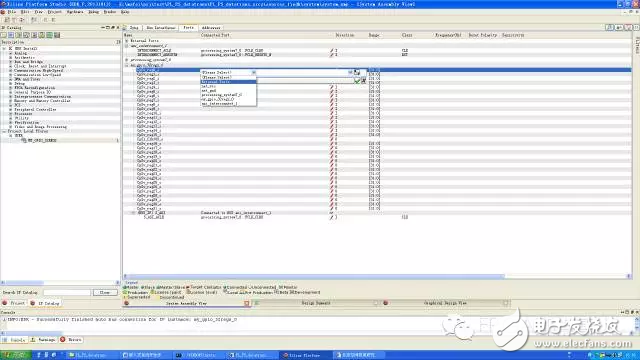The height and width of the screenshot is (360, 640).
Task: Expand the Analog category
Action: tap(11, 53)
